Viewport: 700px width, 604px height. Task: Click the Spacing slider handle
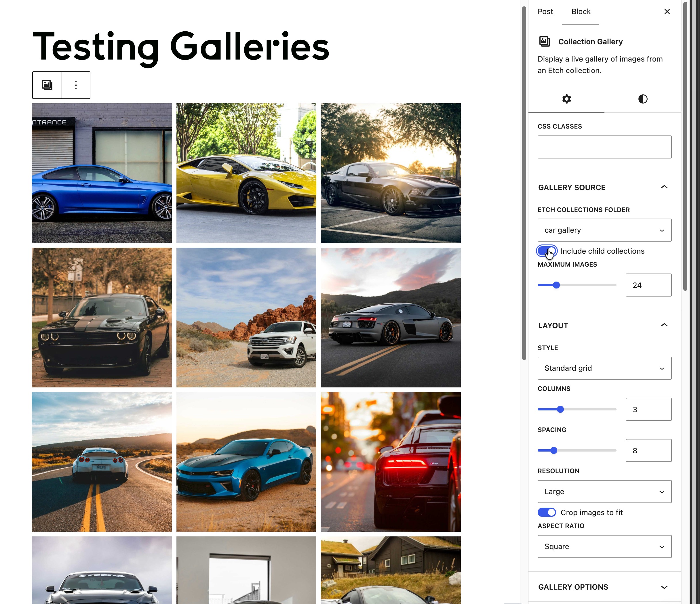pyautogui.click(x=554, y=451)
